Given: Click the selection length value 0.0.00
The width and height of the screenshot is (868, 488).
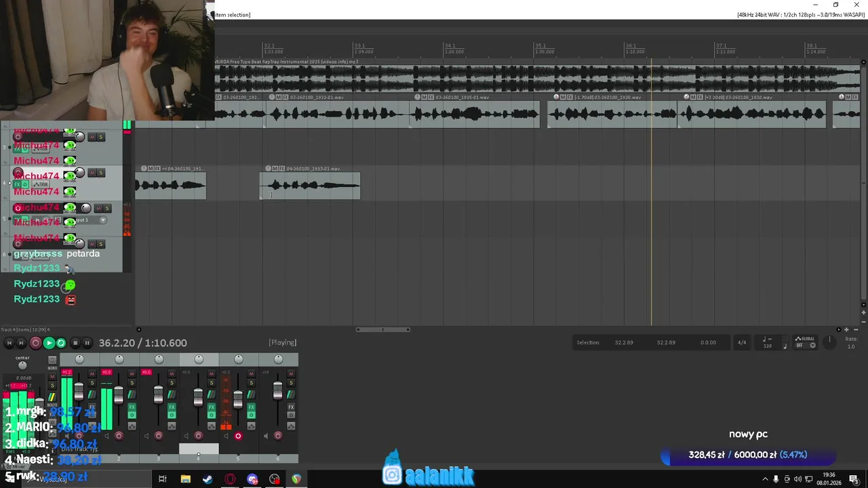Looking at the screenshot, I should tap(709, 342).
